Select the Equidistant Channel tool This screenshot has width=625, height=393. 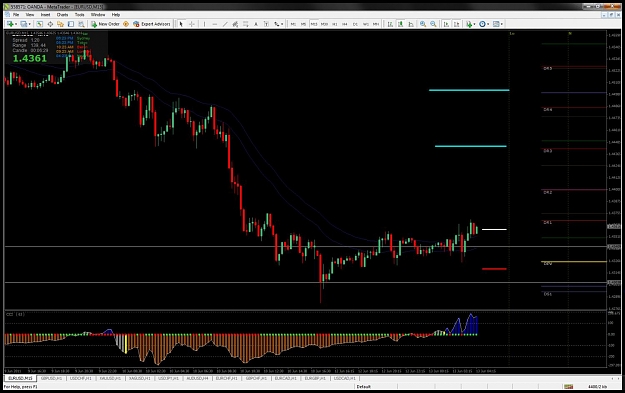click(235, 24)
